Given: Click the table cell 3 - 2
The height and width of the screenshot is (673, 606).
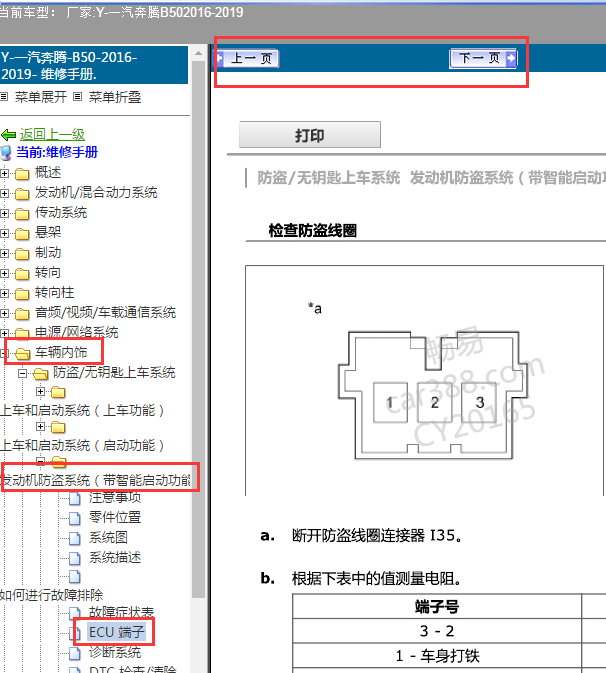Looking at the screenshot, I should click(x=436, y=631).
